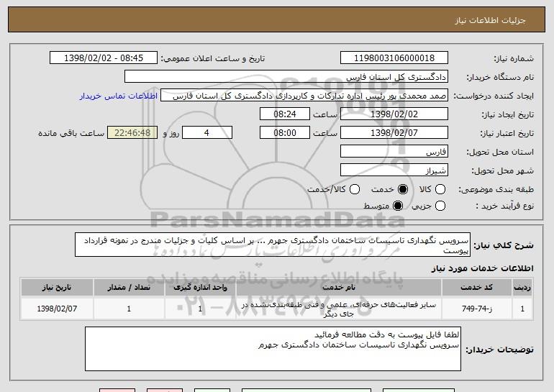The height and width of the screenshot is (392, 554).
Task: Click the ساعت باقی مانده label
Action: coord(71,133)
